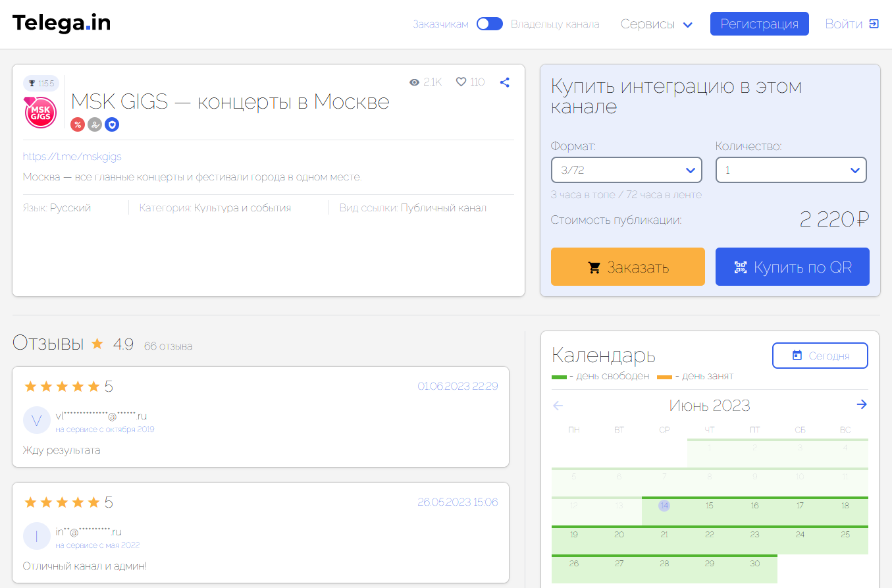
Task: Click the grey verified-user badge
Action: point(95,124)
